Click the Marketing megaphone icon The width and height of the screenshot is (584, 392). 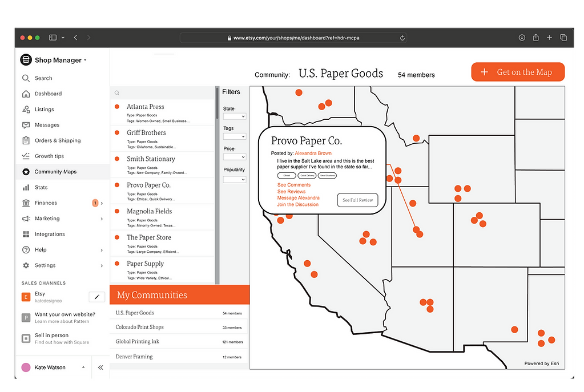(x=26, y=219)
